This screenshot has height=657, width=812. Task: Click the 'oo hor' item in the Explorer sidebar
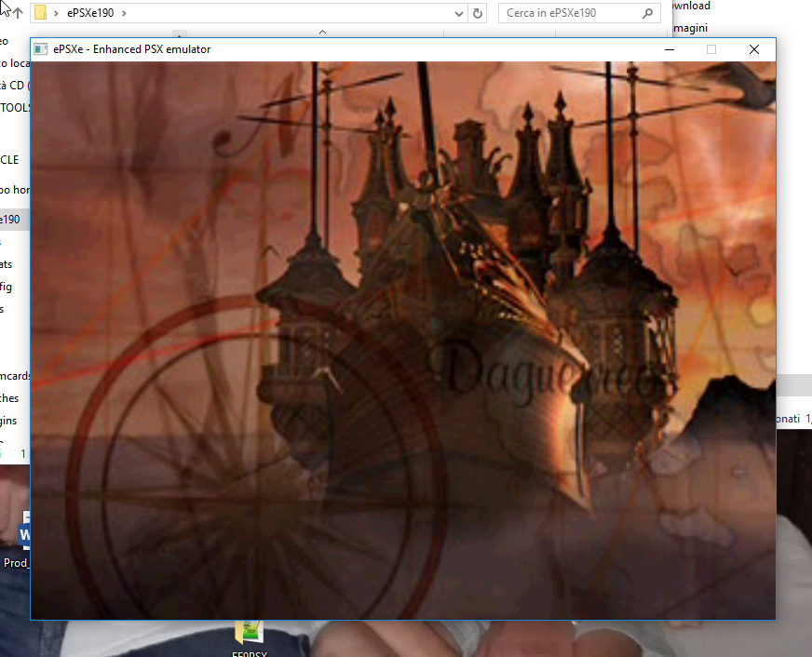click(x=15, y=190)
